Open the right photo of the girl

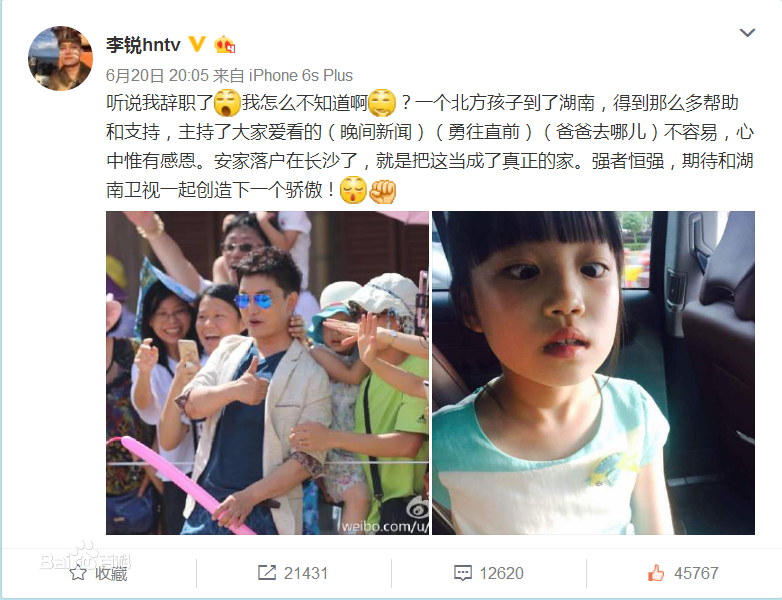(x=593, y=373)
